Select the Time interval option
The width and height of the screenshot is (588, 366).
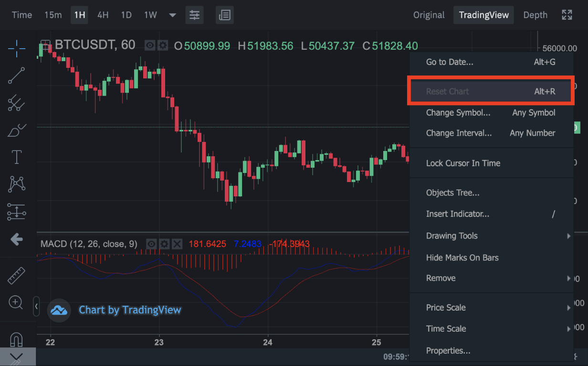(22, 15)
